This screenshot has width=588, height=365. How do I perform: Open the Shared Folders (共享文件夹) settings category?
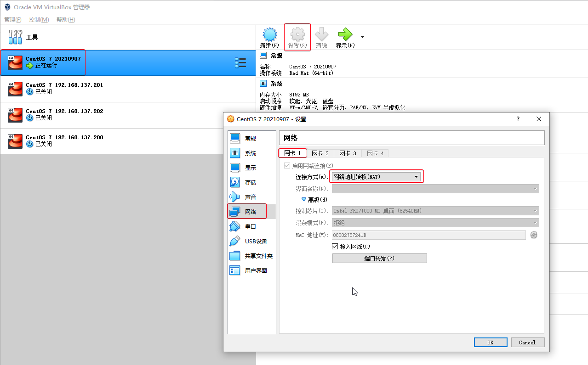(251, 256)
